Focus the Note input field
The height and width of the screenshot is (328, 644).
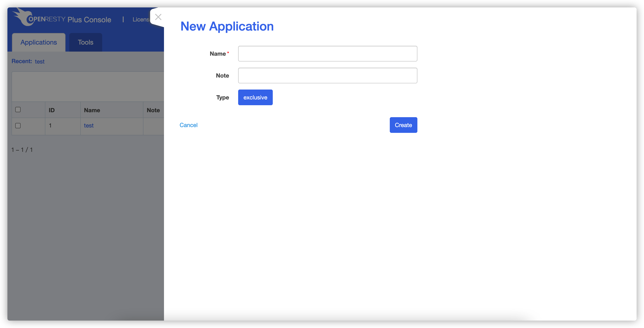[328, 75]
